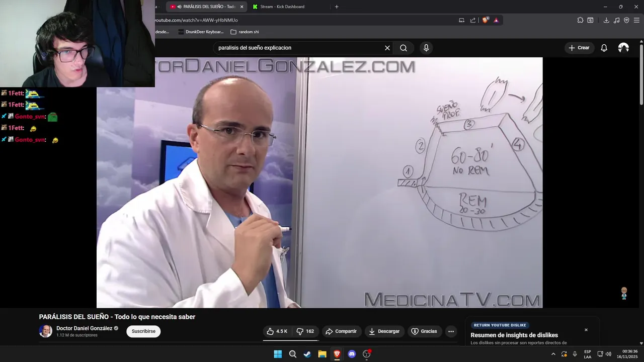The image size is (644, 362).
Task: Open Windows Start menu
Action: pyautogui.click(x=278, y=354)
